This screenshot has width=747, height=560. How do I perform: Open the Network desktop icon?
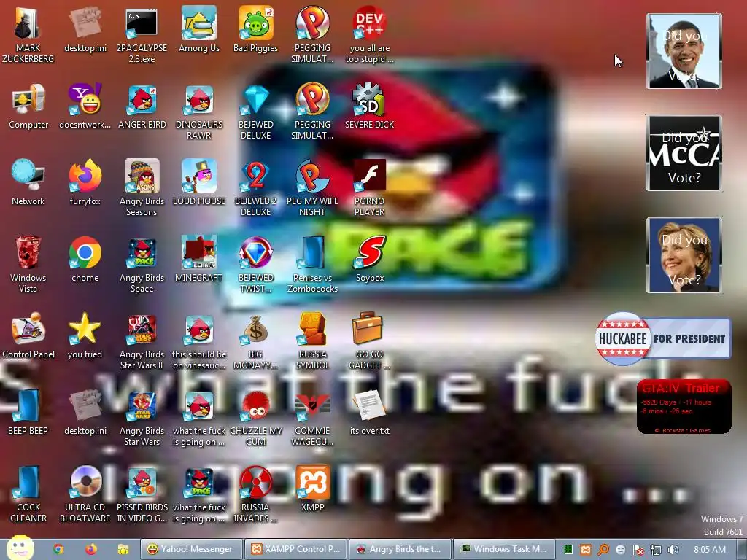pyautogui.click(x=28, y=182)
